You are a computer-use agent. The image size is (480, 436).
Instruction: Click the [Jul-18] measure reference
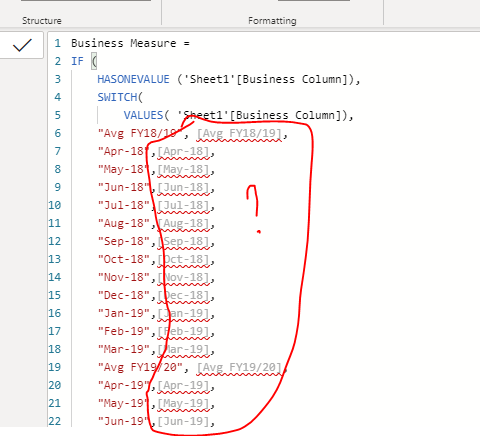tap(183, 205)
